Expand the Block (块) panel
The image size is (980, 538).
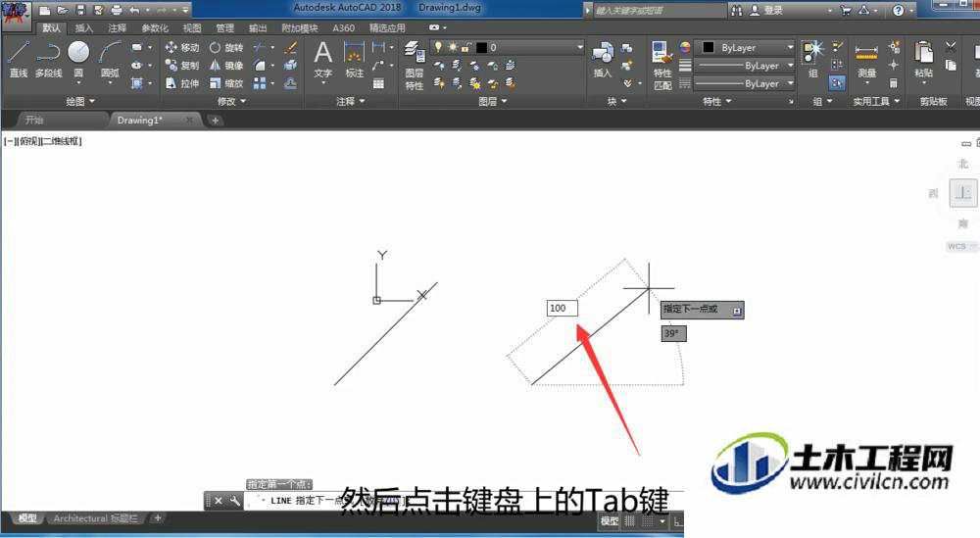616,101
